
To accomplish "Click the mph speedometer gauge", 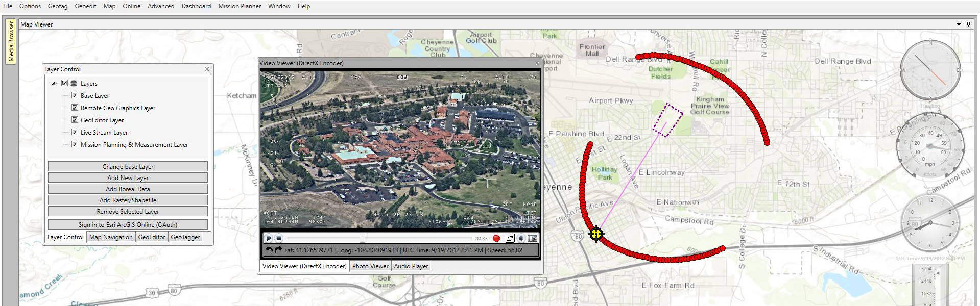I will pos(930,147).
